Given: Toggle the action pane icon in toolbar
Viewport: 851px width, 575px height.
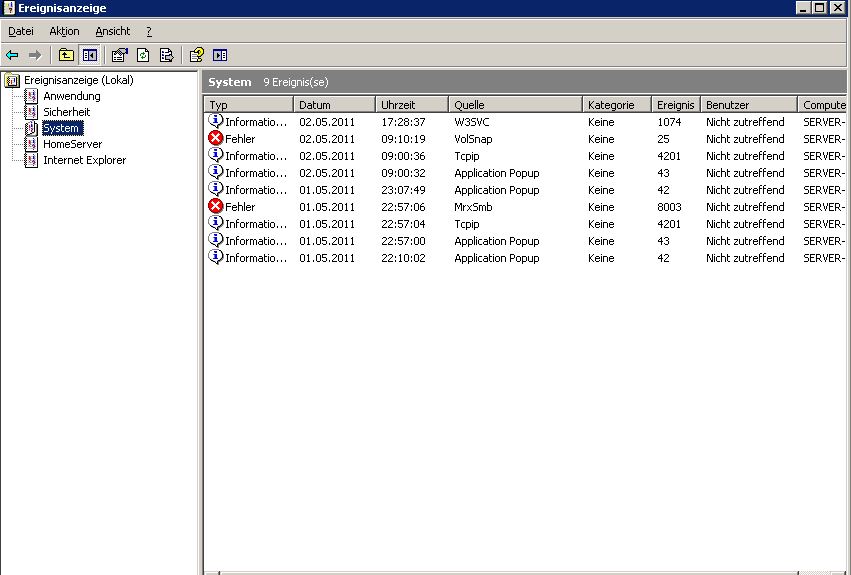Looking at the screenshot, I should (x=220, y=55).
